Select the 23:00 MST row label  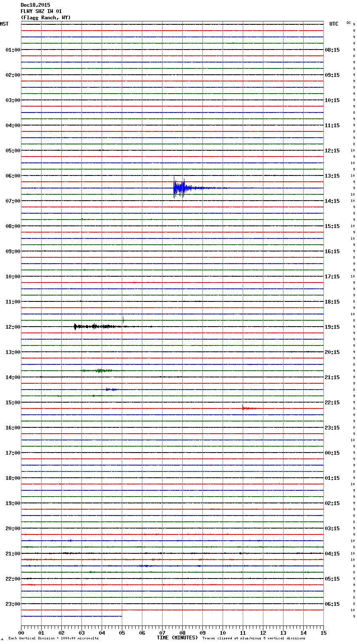click(13, 604)
